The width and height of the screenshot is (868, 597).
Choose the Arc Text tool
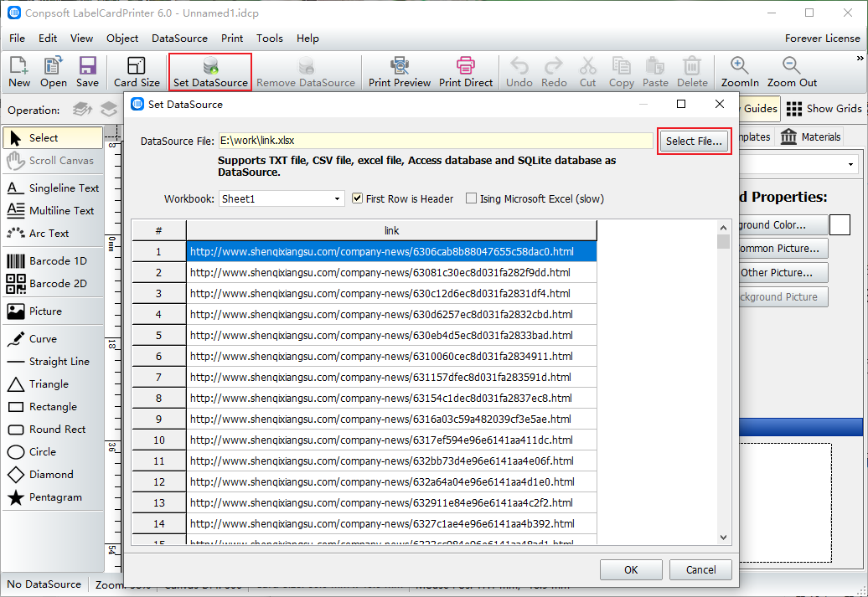click(53, 234)
